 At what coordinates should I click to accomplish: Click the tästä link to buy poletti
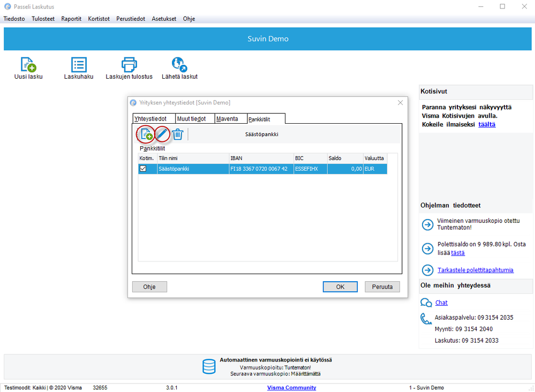(x=458, y=253)
